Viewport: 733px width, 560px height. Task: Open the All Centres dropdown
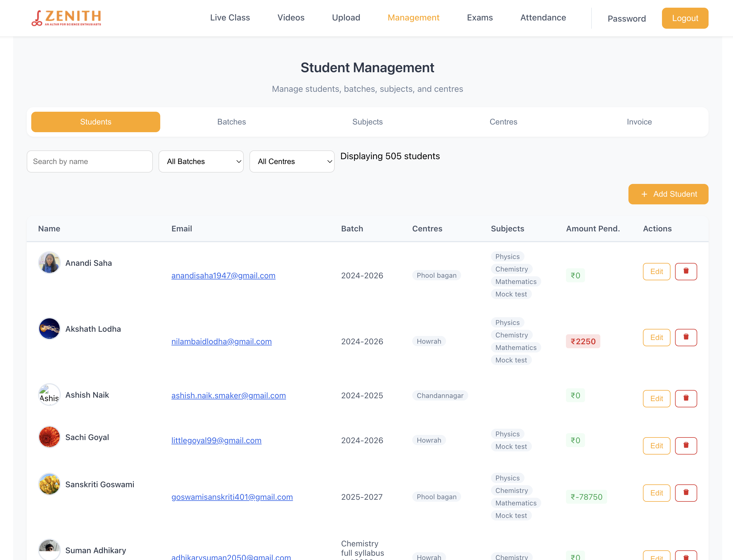tap(292, 161)
